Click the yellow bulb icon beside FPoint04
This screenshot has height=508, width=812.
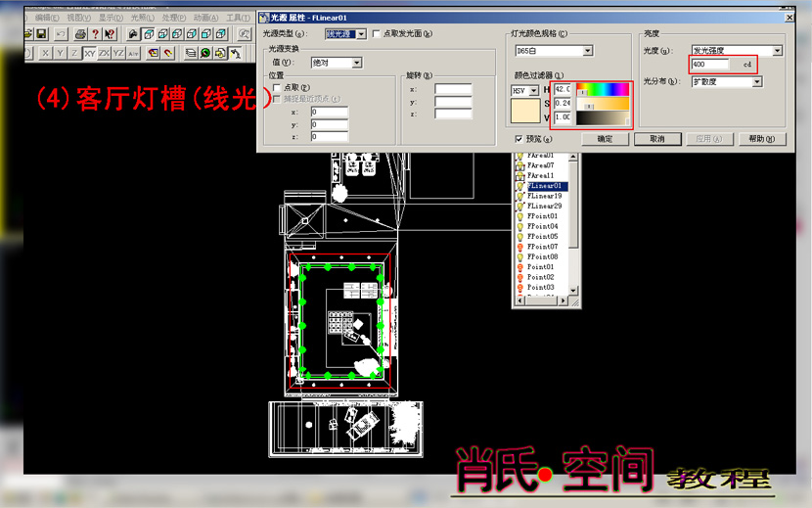tap(519, 226)
